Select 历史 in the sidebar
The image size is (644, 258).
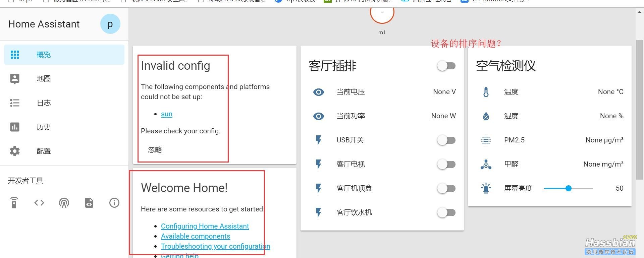pos(64,127)
